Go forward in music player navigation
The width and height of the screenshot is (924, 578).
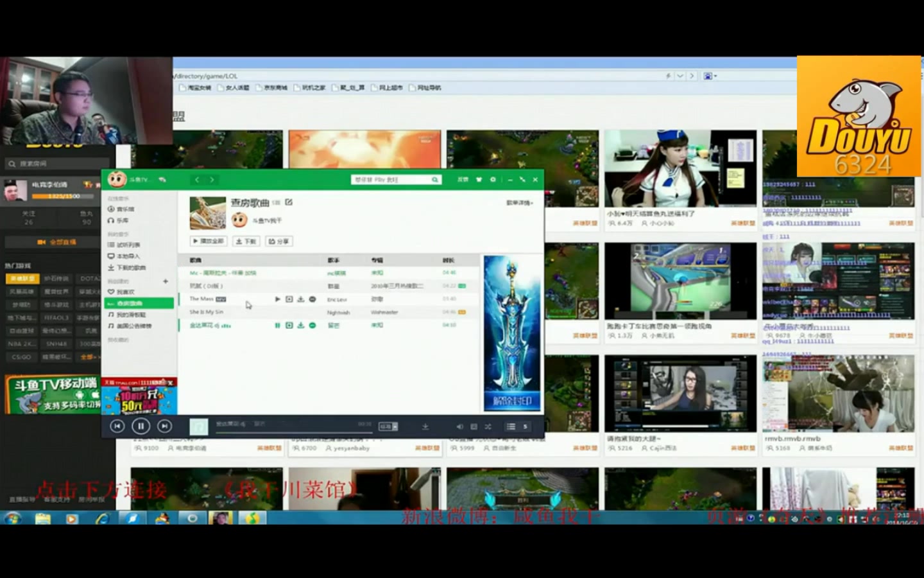coord(212,180)
